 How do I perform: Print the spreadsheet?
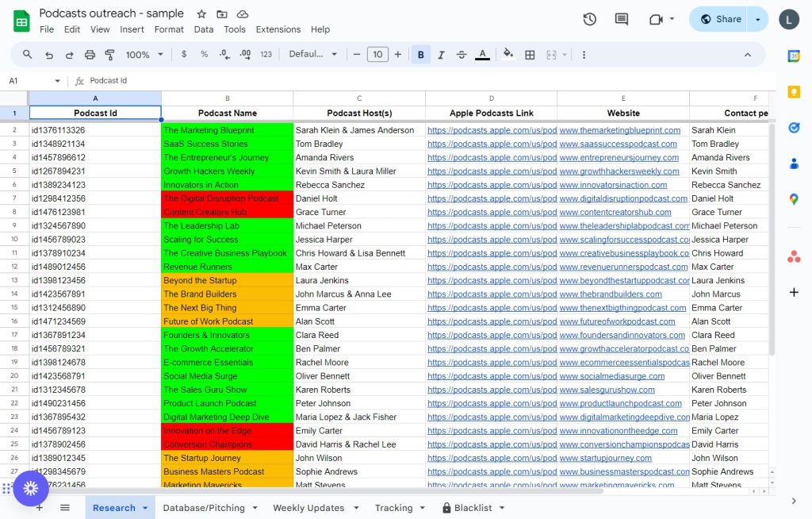pyautogui.click(x=90, y=55)
